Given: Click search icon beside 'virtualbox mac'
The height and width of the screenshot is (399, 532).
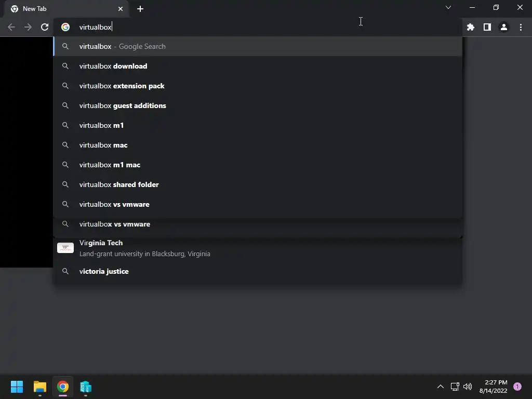Looking at the screenshot, I should (65, 145).
